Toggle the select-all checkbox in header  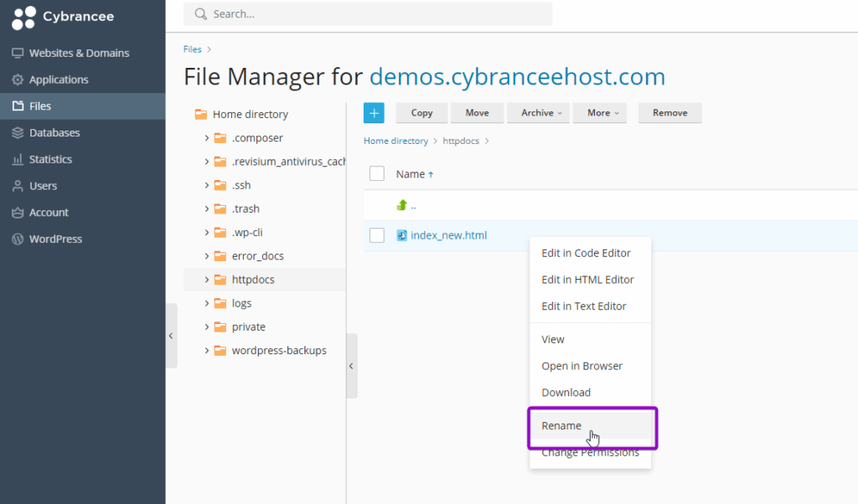376,173
